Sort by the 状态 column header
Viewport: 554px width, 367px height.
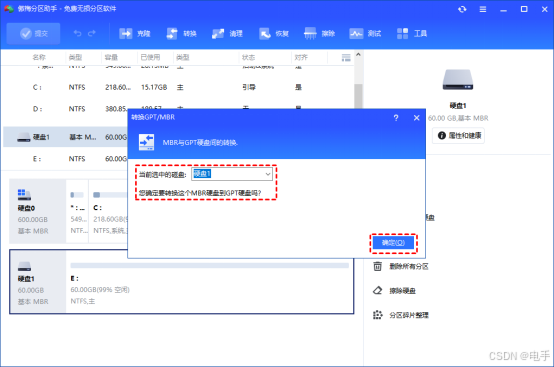coord(248,57)
